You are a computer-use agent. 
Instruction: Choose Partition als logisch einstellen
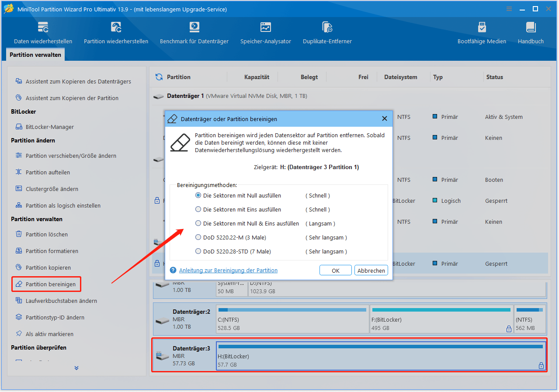pos(58,205)
